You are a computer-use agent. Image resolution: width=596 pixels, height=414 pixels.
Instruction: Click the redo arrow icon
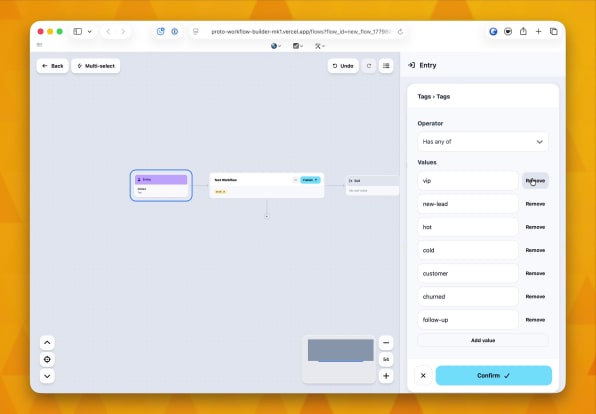(369, 66)
